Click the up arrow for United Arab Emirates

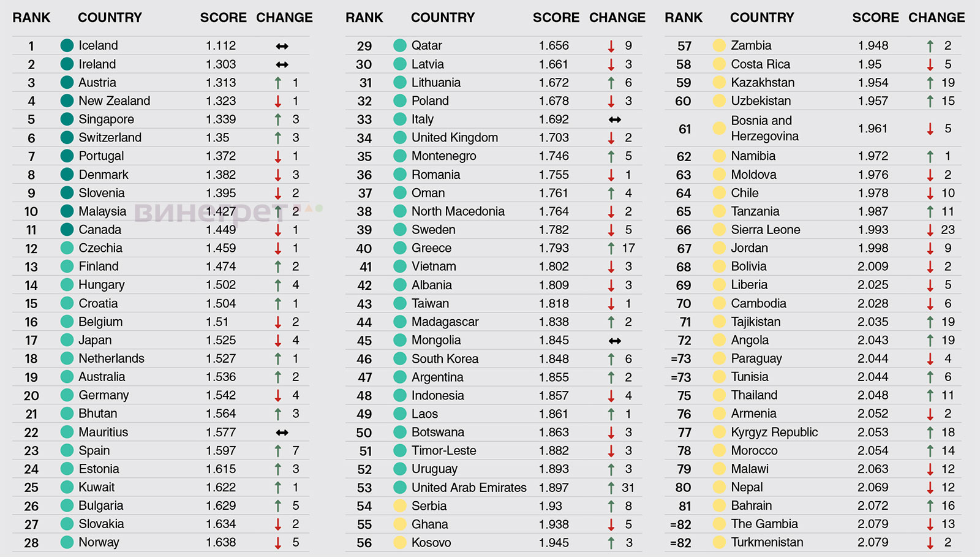tap(611, 488)
